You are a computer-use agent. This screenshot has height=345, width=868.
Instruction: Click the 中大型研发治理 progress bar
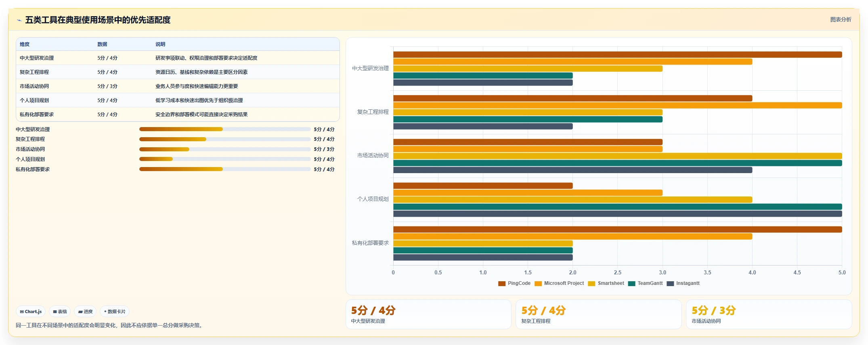[x=225, y=129]
